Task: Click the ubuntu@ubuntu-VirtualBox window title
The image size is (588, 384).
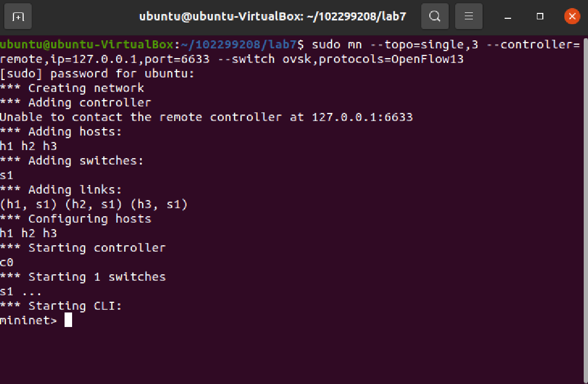Action: 272,17
